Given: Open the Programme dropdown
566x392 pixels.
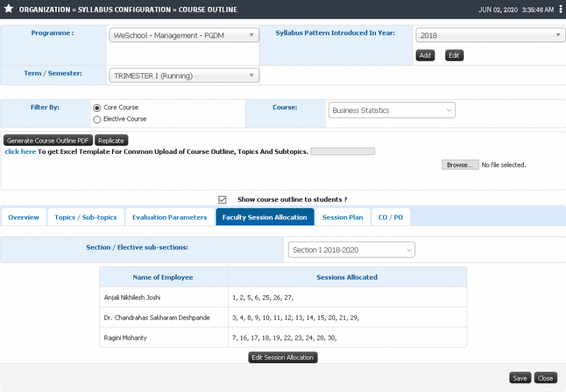Looking at the screenshot, I should [184, 35].
